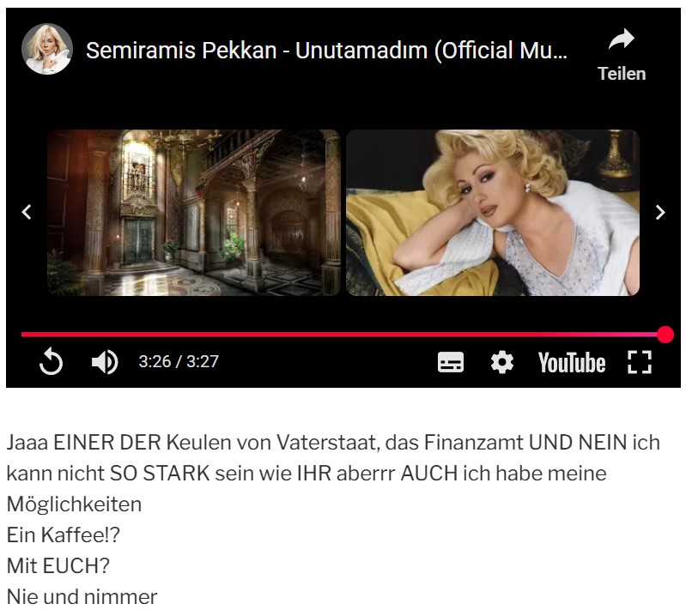
Task: Toggle subtitles with the captions icon
Action: pos(451,362)
